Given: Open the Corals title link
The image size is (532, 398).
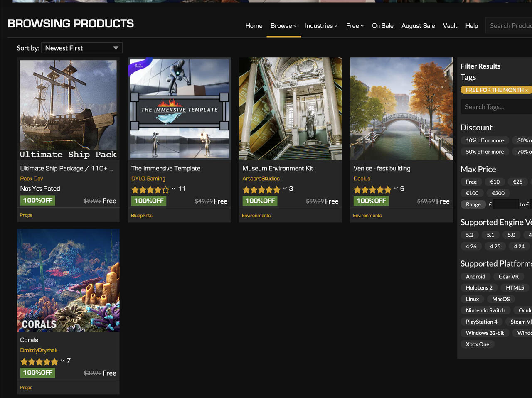Looking at the screenshot, I should [x=29, y=340].
